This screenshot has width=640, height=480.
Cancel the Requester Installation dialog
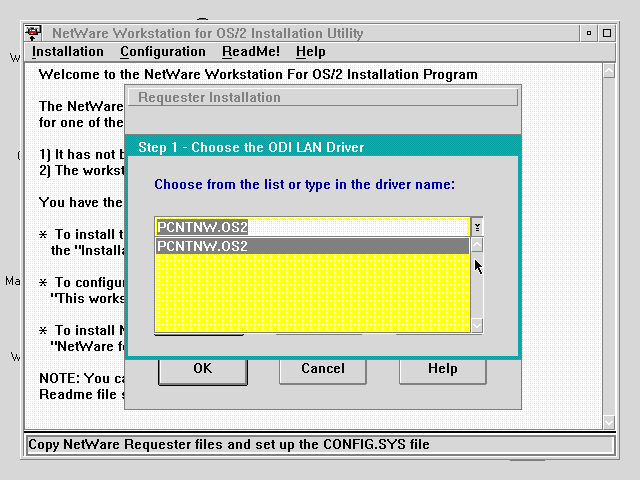[322, 371]
